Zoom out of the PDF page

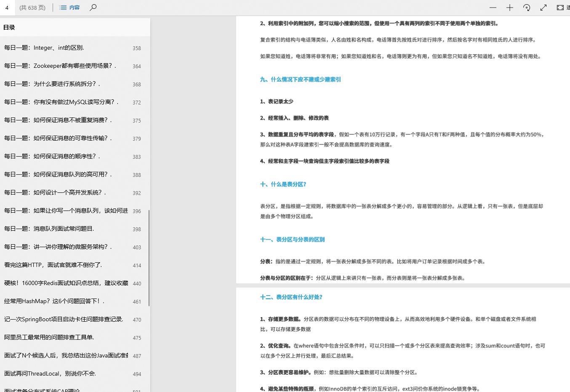(x=493, y=7)
